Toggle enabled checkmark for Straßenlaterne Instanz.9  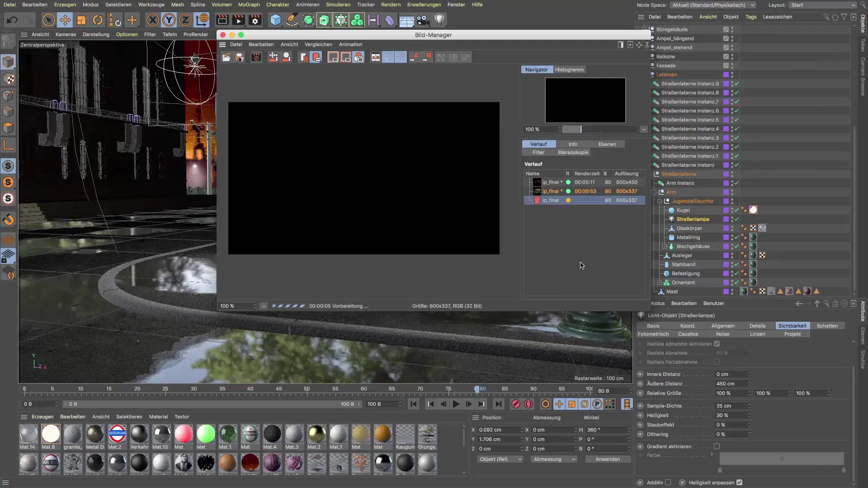click(x=736, y=84)
